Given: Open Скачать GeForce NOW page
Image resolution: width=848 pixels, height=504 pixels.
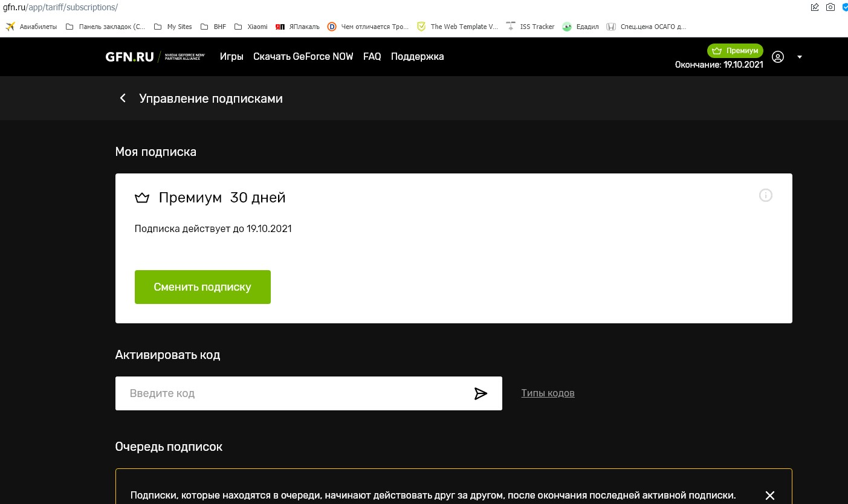Looking at the screenshot, I should click(303, 56).
